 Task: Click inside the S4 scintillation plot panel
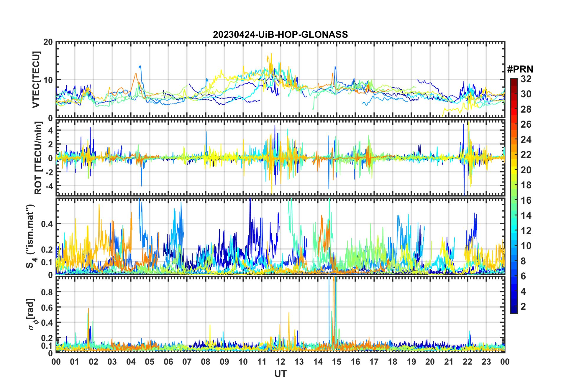click(x=280, y=236)
